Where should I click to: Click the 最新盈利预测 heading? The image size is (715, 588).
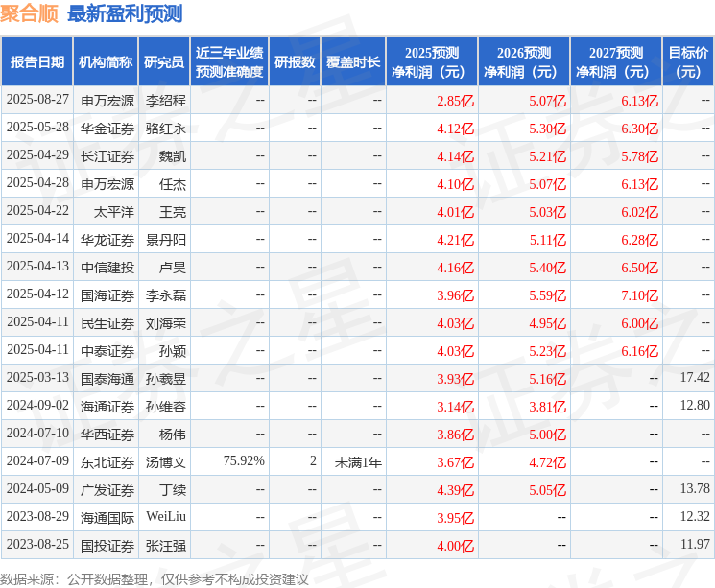tap(125, 13)
